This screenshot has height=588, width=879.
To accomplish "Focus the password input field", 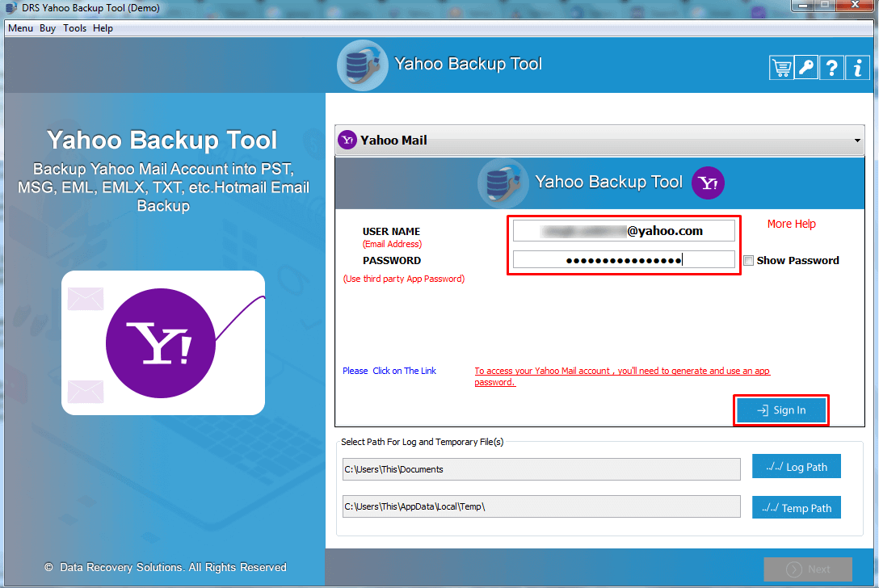I will (624, 260).
